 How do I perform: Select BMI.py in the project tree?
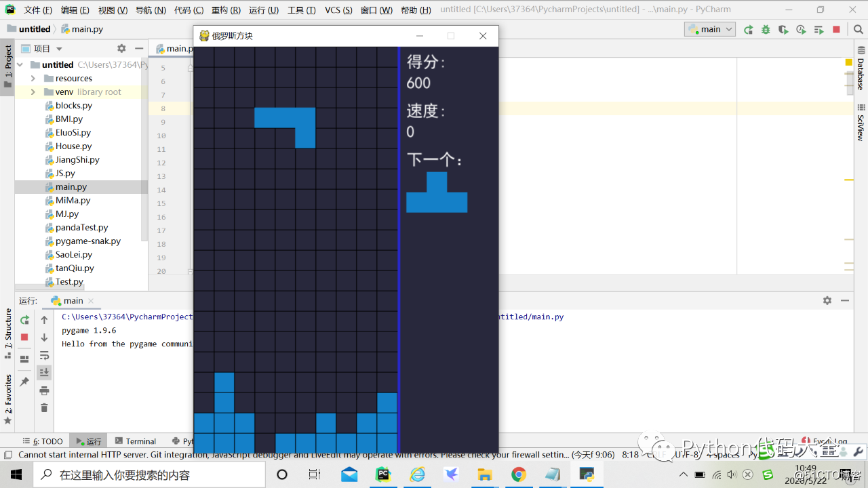68,119
